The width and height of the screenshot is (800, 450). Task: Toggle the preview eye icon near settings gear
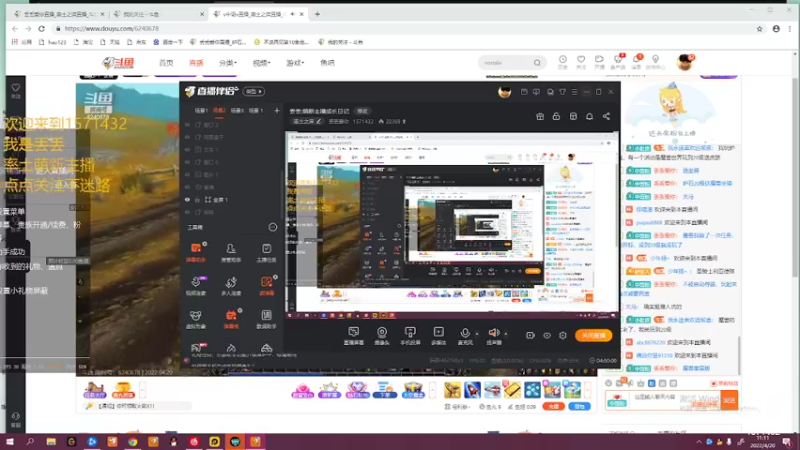coord(547,335)
